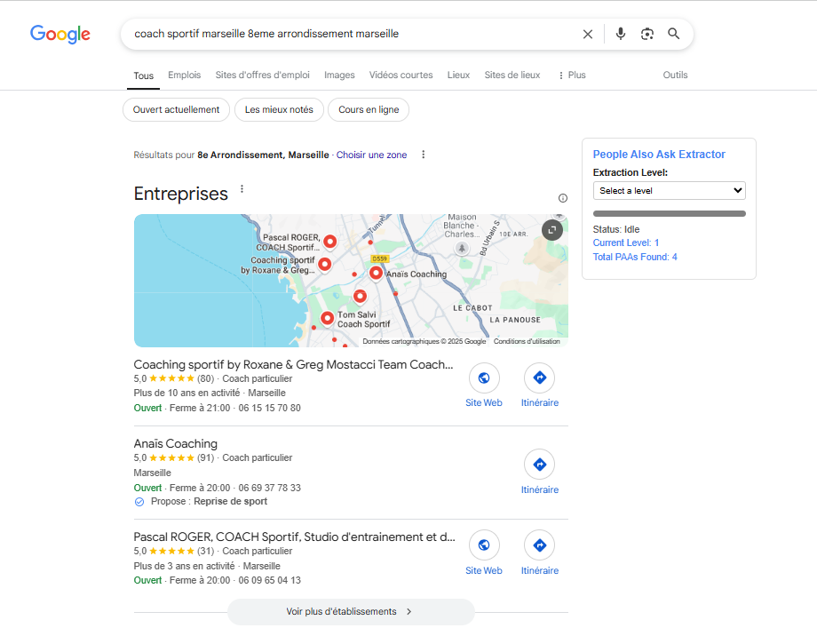Expand the map to full view
The width and height of the screenshot is (817, 644).
(x=552, y=230)
